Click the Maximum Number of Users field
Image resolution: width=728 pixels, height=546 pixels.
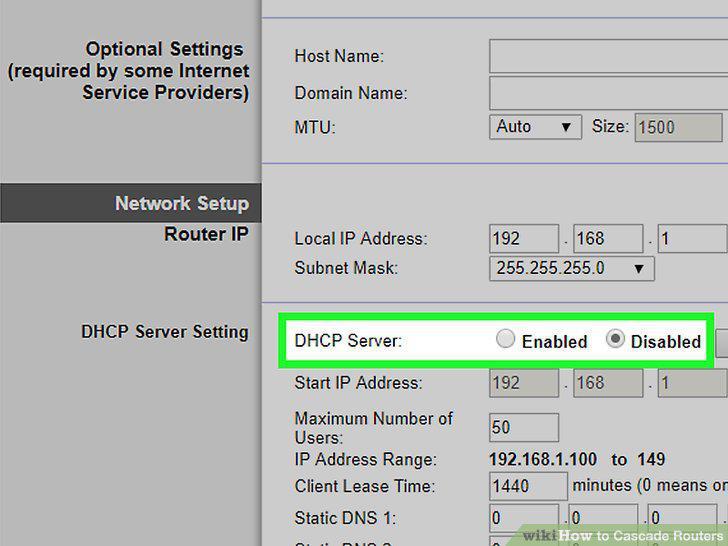pos(524,427)
